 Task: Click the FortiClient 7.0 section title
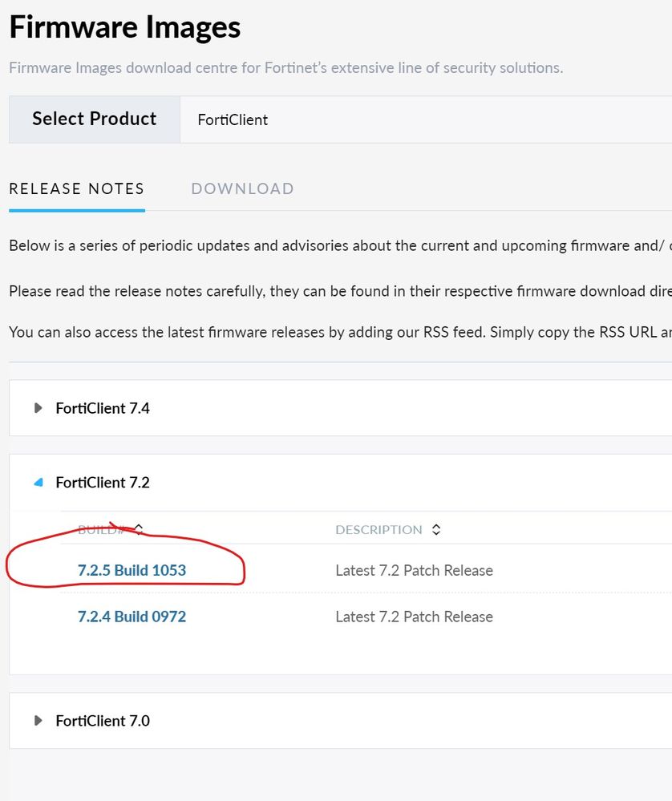tap(103, 721)
